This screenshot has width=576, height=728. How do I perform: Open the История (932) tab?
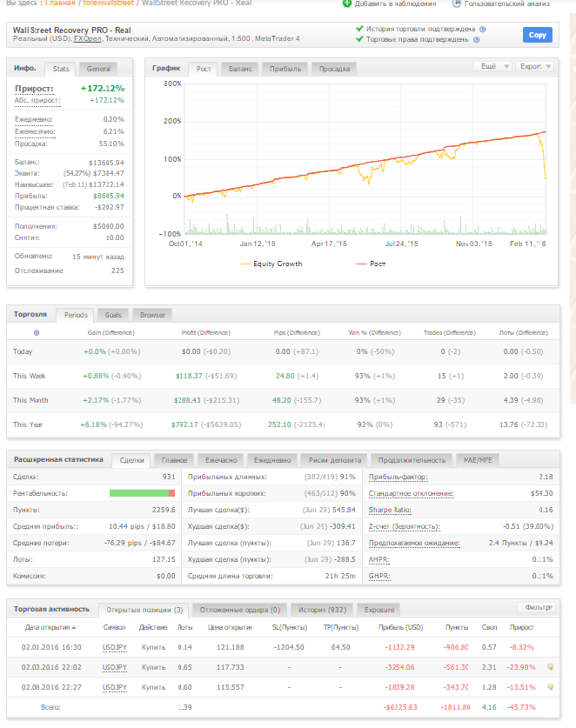point(323,610)
